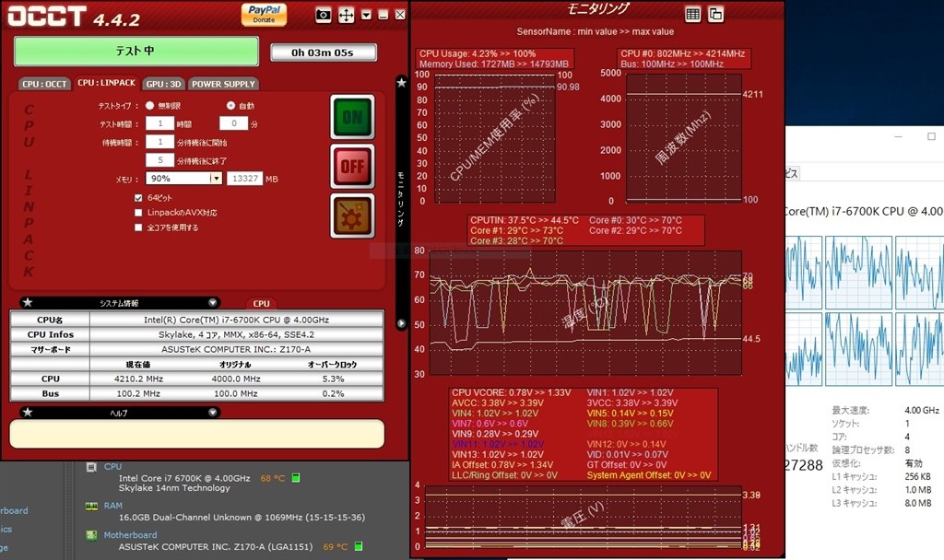
Task: Take a screenshot with the OCCT camera icon
Action: pyautogui.click(x=324, y=15)
